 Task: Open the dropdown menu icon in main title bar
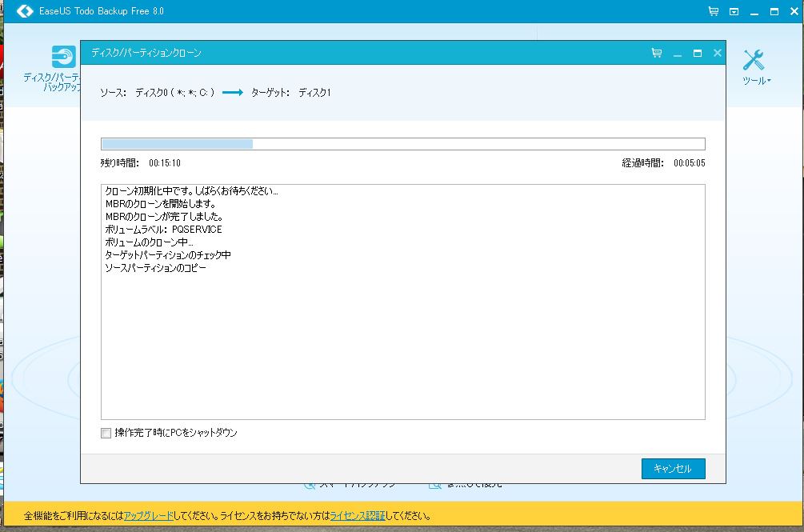pyautogui.click(x=734, y=11)
